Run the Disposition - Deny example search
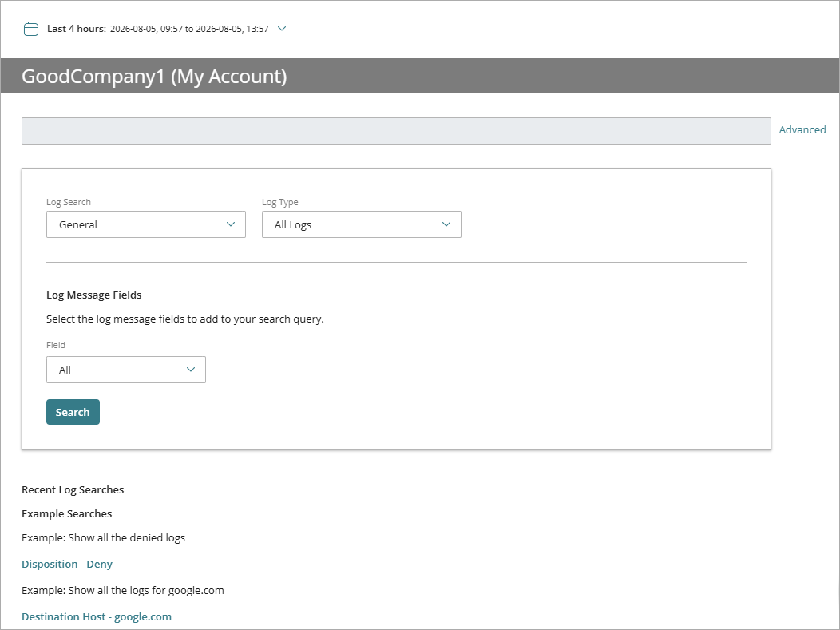This screenshot has height=630, width=840. 67,564
